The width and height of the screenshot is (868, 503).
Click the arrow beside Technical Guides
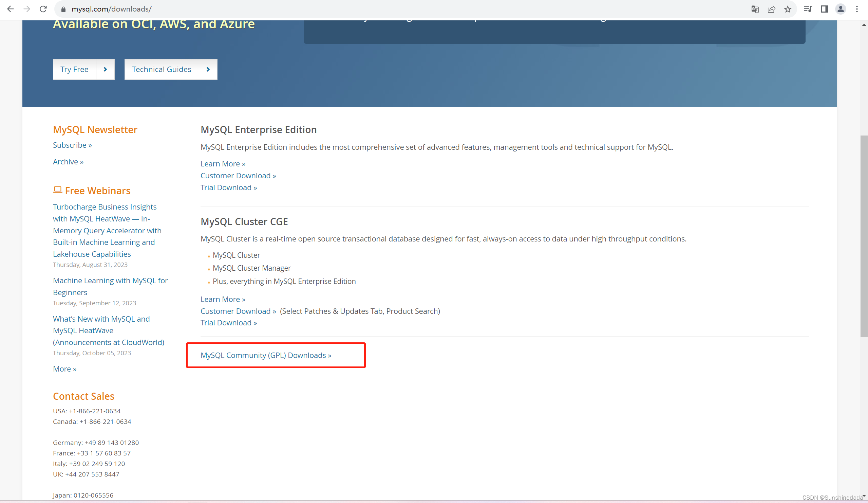pyautogui.click(x=208, y=69)
